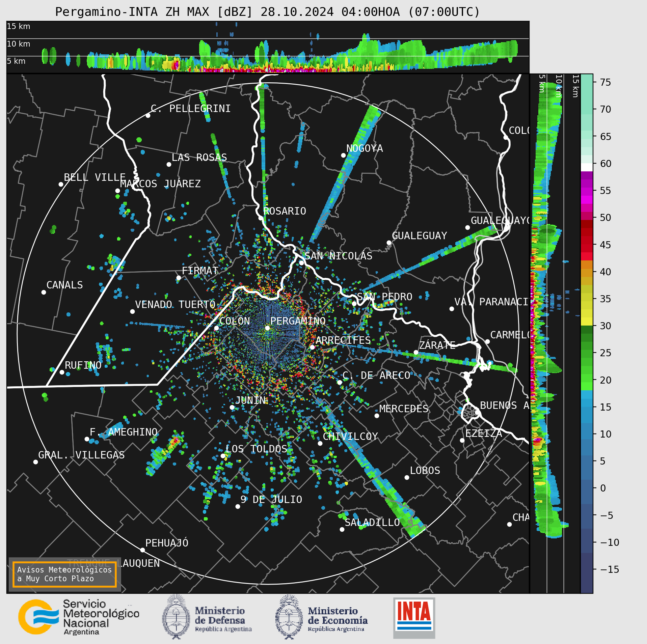Screen dimensions: 647x644
Task: Click the ZÁRATE city label
Action: click(x=437, y=345)
